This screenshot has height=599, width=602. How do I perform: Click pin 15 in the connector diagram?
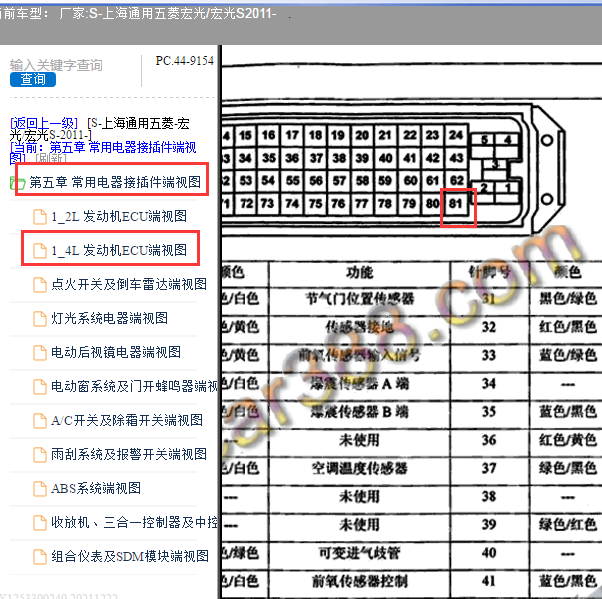tap(245, 135)
